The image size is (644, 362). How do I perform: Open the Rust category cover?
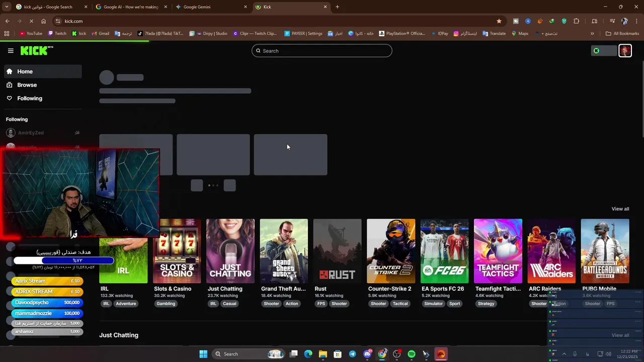(337, 251)
